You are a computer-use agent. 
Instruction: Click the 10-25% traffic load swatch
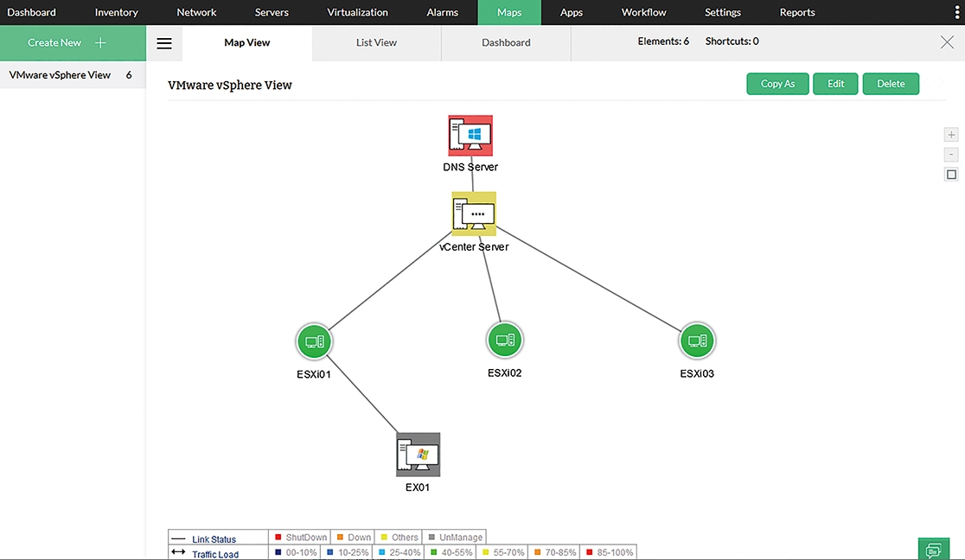pos(329,552)
